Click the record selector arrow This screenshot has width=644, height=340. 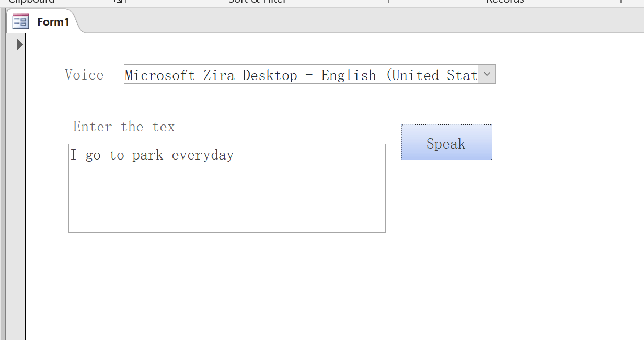19,45
